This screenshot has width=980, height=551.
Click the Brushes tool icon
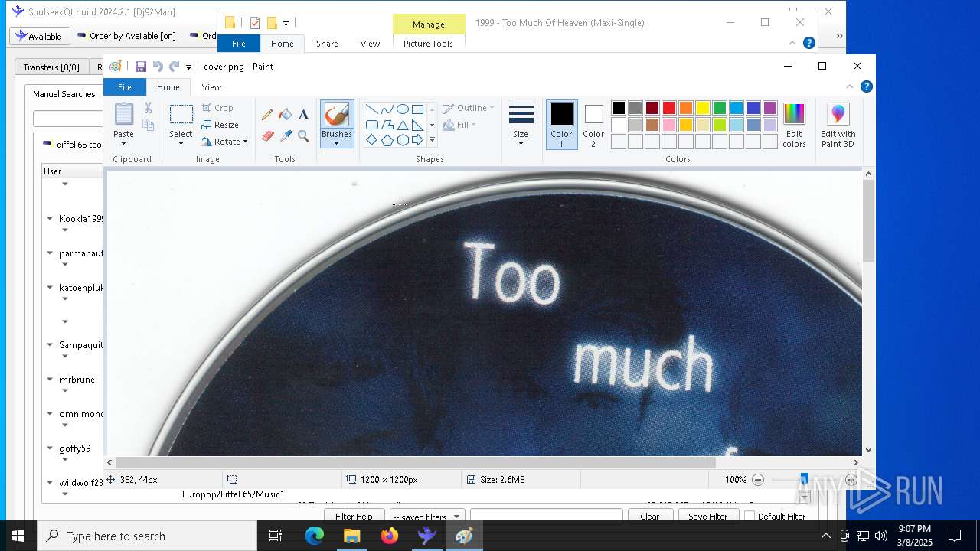[x=336, y=115]
